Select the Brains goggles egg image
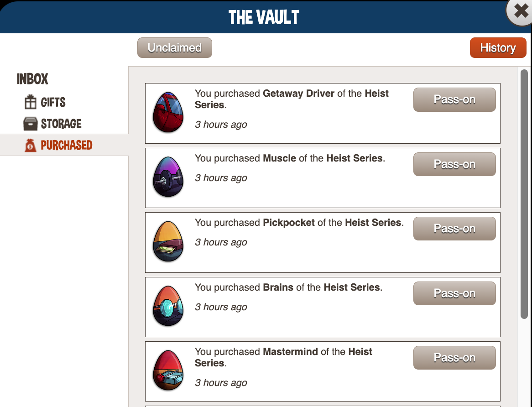This screenshot has height=407, width=532. [168, 306]
